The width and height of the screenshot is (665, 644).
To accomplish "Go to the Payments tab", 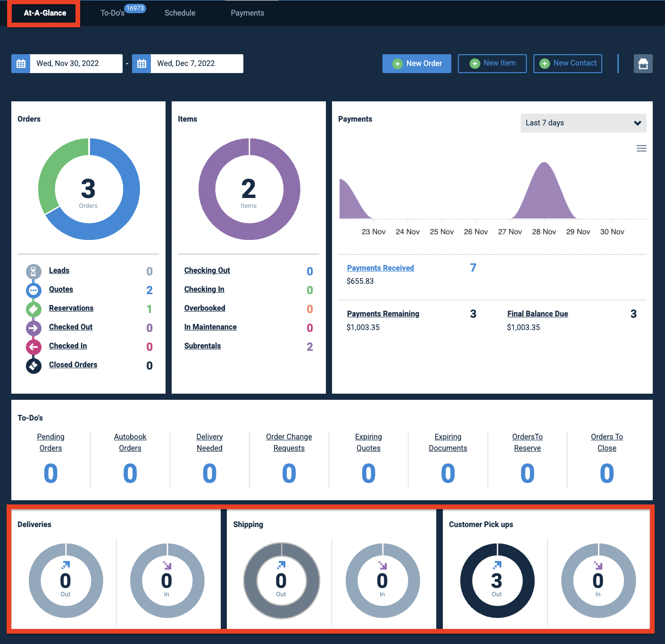I will tap(248, 13).
